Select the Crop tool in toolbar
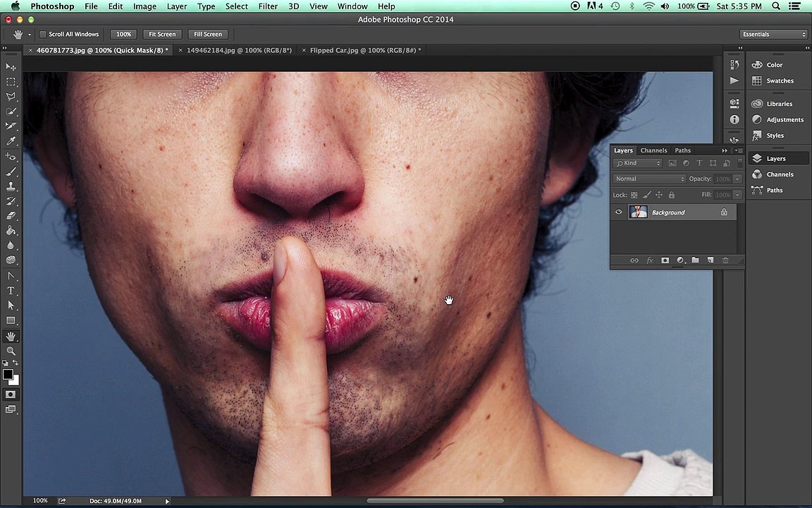 11,126
